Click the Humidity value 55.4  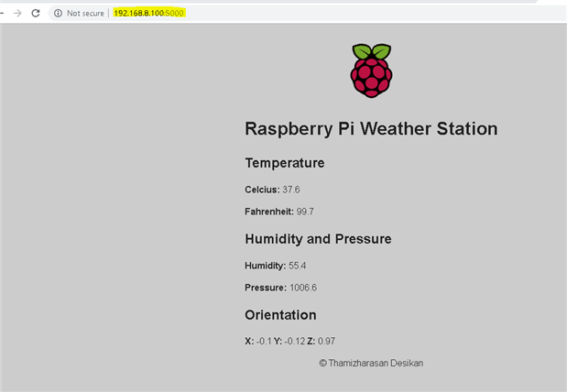pyautogui.click(x=297, y=266)
